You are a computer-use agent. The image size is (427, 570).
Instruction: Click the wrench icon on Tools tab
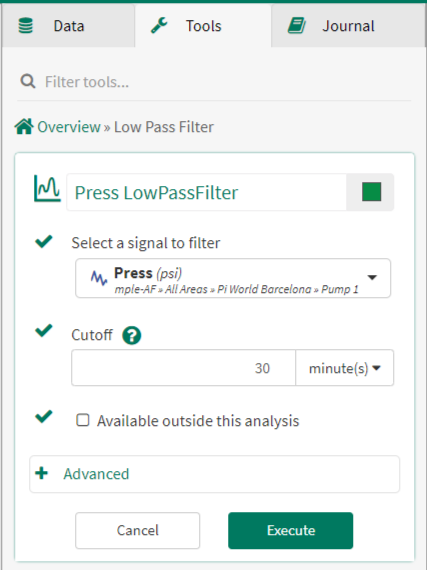click(159, 26)
